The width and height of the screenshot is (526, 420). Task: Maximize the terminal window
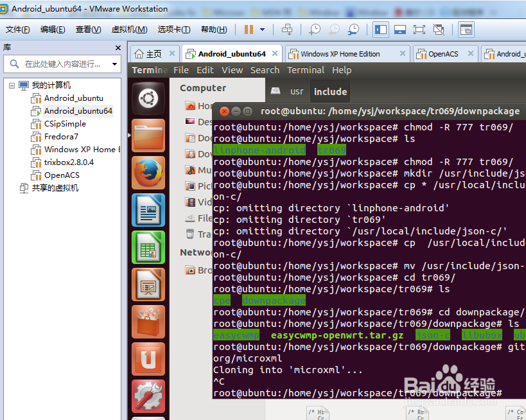click(x=247, y=111)
